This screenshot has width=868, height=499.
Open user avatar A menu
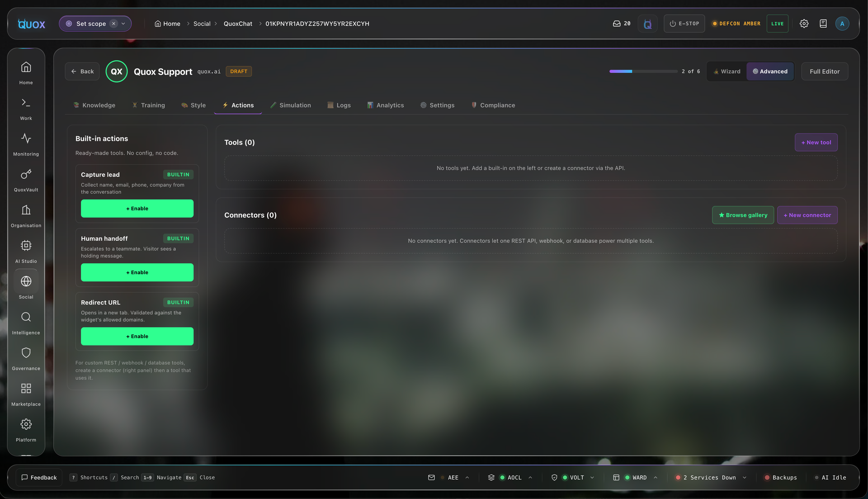coord(842,24)
